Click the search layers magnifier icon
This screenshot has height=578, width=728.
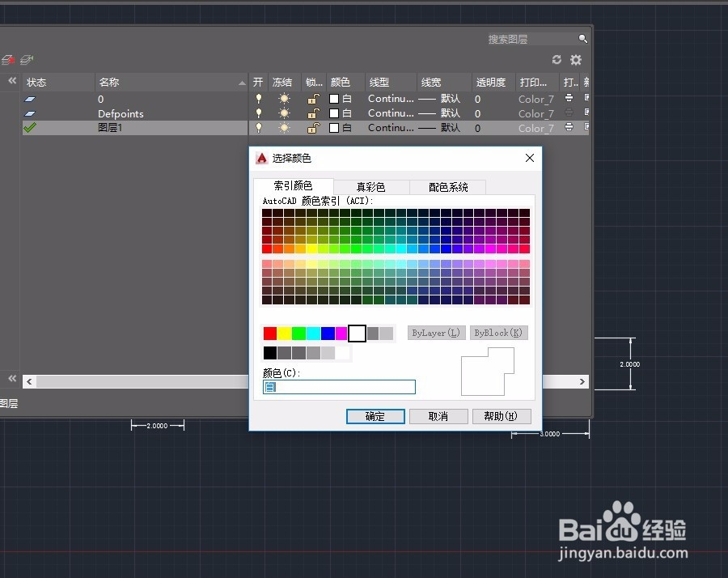click(x=582, y=39)
